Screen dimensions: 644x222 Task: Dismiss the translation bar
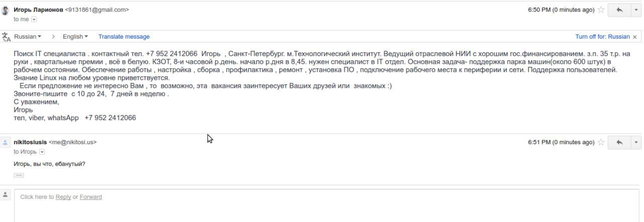(635, 37)
